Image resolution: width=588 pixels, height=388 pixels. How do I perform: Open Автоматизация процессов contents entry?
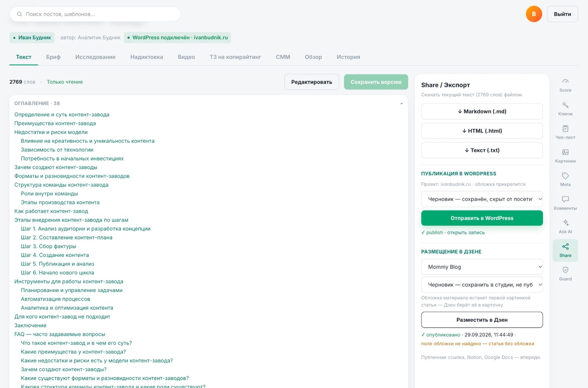pyautogui.click(x=55, y=299)
